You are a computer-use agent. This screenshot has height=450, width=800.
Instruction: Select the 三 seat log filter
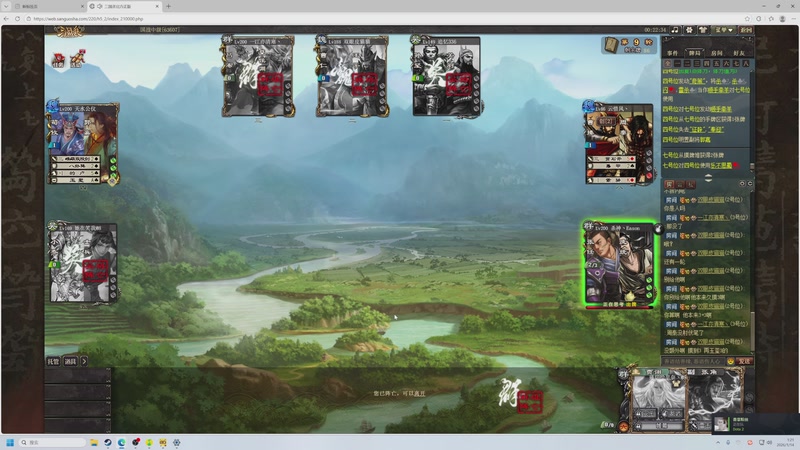(x=697, y=64)
